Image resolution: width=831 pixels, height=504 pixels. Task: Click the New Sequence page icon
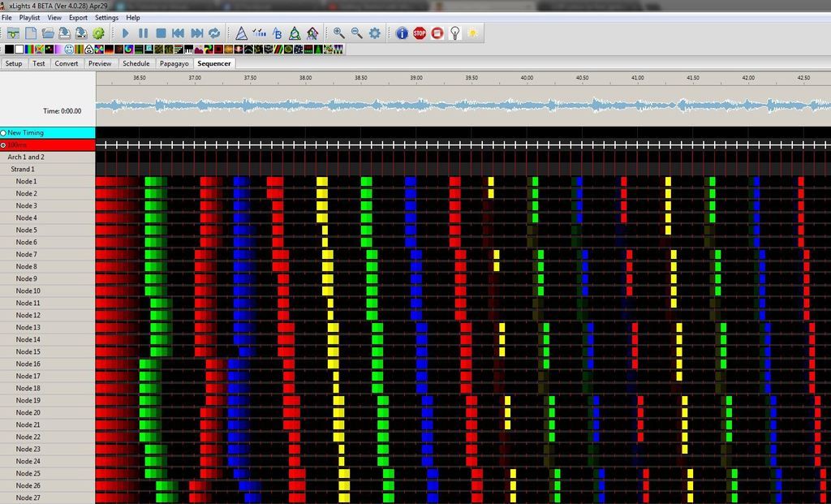pos(31,33)
